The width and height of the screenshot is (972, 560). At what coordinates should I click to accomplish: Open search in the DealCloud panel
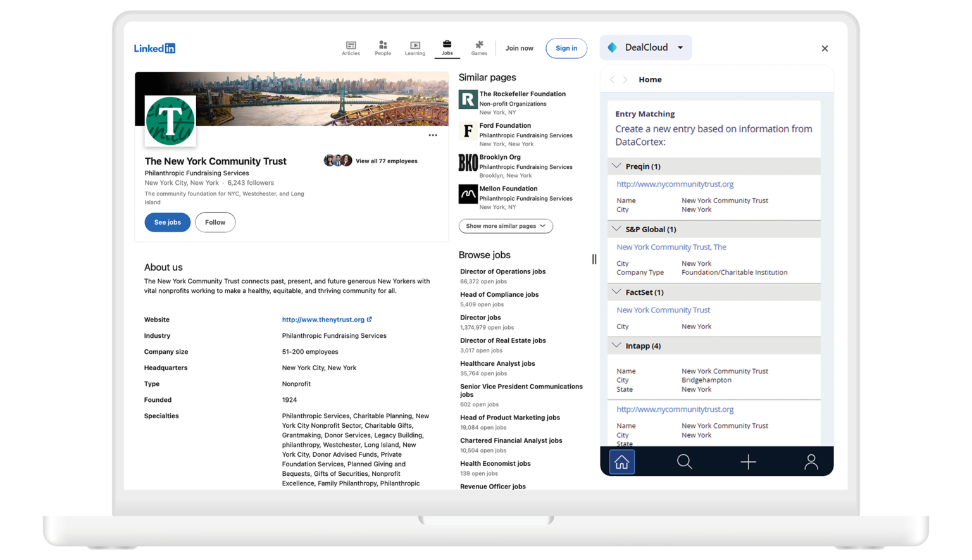(685, 461)
